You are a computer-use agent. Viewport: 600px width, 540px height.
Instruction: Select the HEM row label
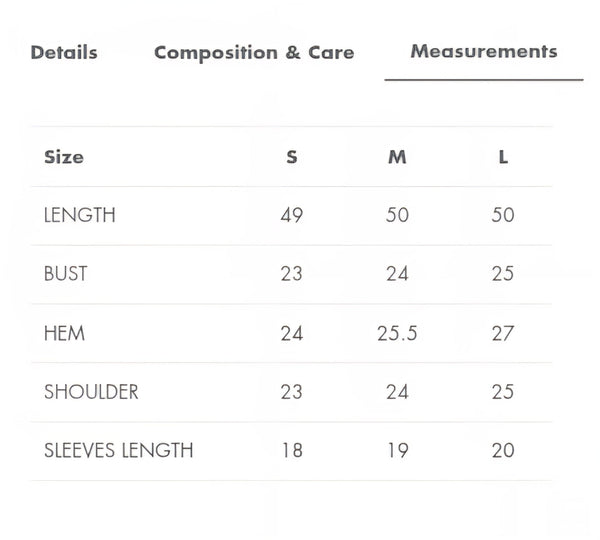64,333
